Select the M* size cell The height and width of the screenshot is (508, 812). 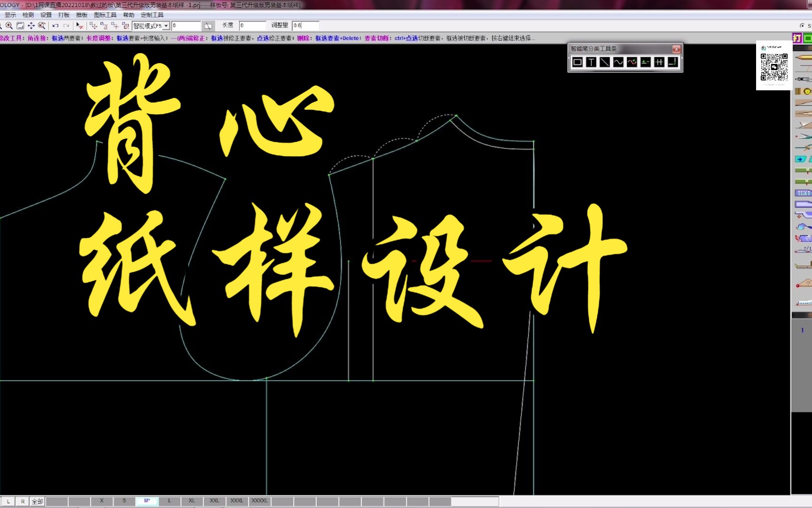147,501
